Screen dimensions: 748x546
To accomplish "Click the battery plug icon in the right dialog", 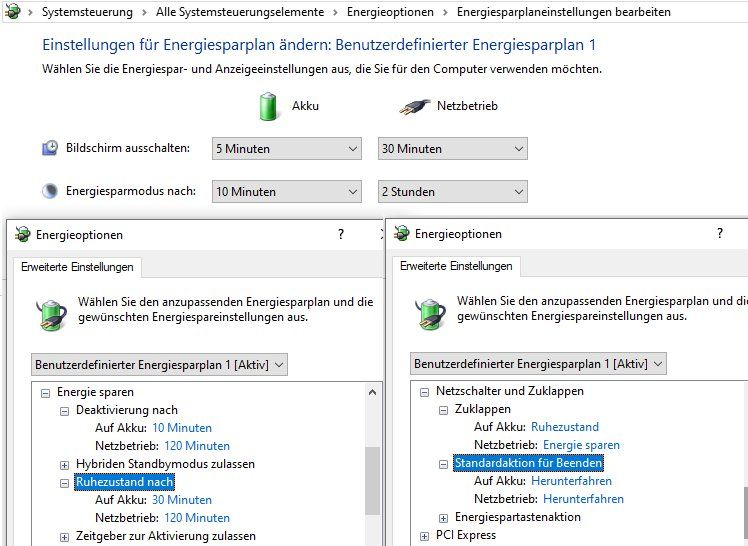I will [x=431, y=314].
